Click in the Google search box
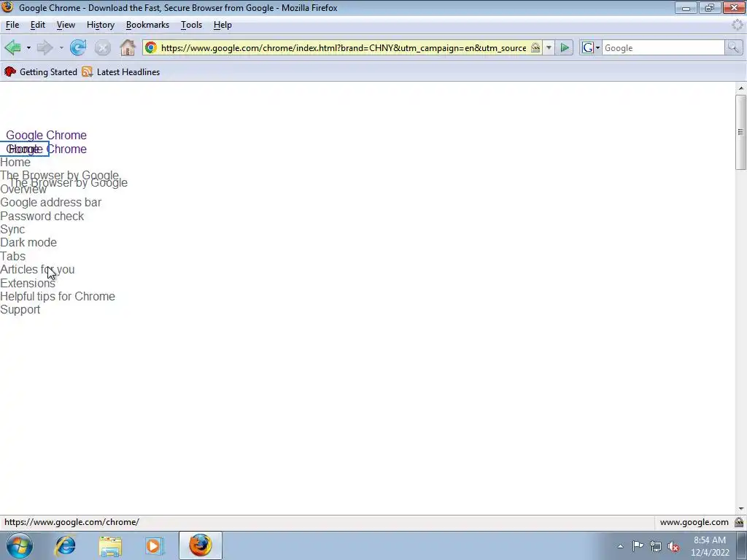The image size is (747, 560). [x=663, y=47]
